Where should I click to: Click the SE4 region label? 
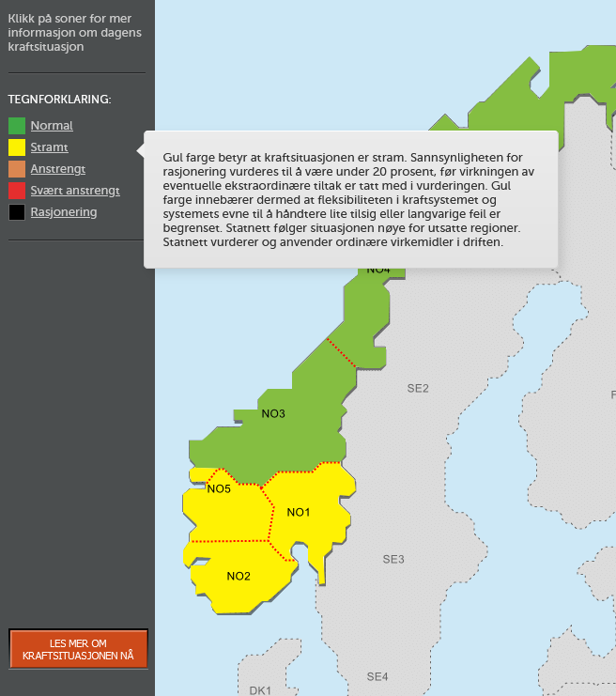377,676
